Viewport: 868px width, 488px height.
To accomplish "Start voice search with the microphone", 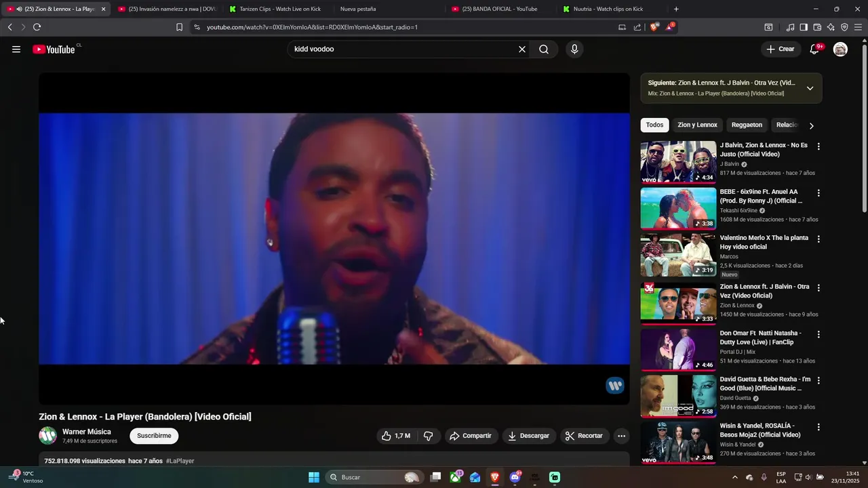I will point(574,49).
